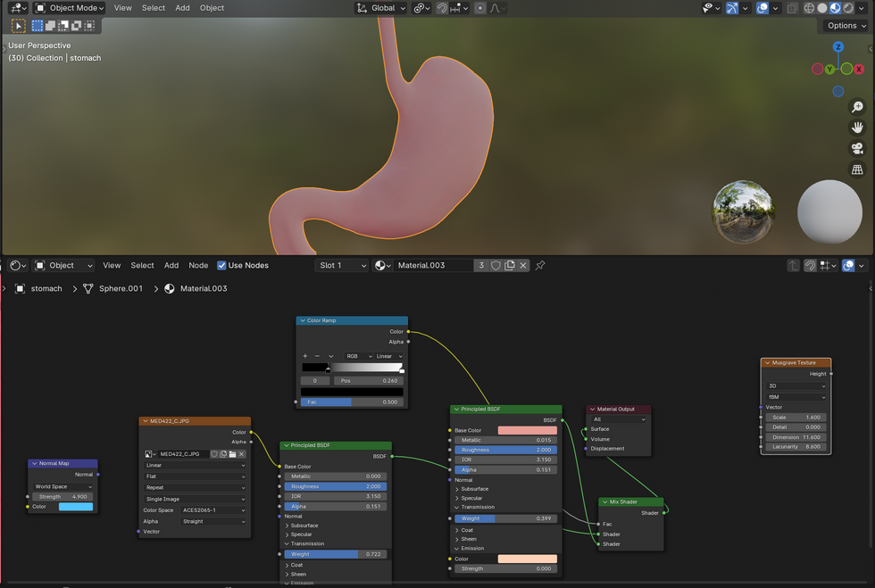Viewport: 875px width, 588px height.
Task: Toggle shader editor overlays button
Action: point(848,266)
